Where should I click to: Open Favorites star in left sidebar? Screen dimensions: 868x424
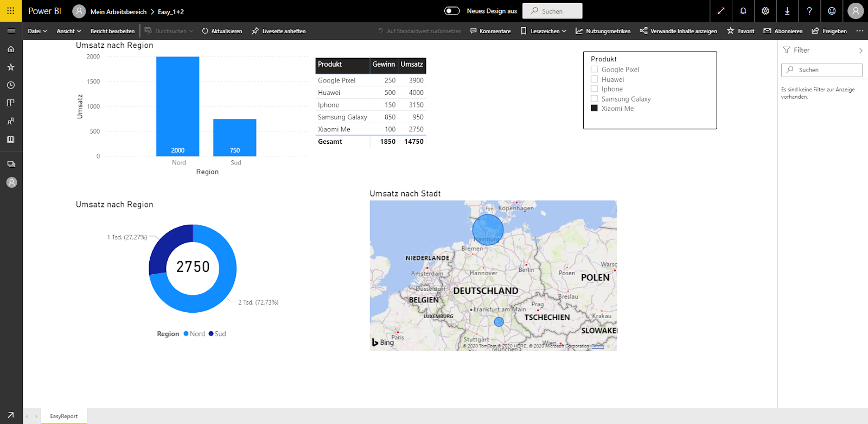coord(11,67)
